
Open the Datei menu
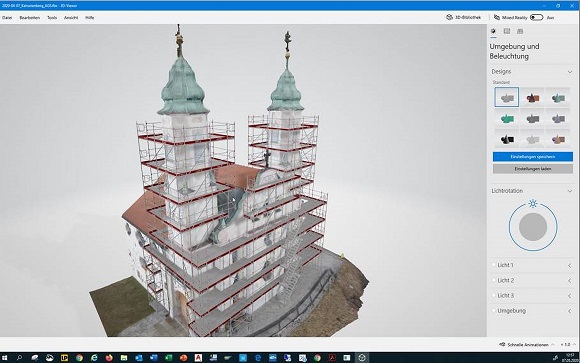pos(7,17)
